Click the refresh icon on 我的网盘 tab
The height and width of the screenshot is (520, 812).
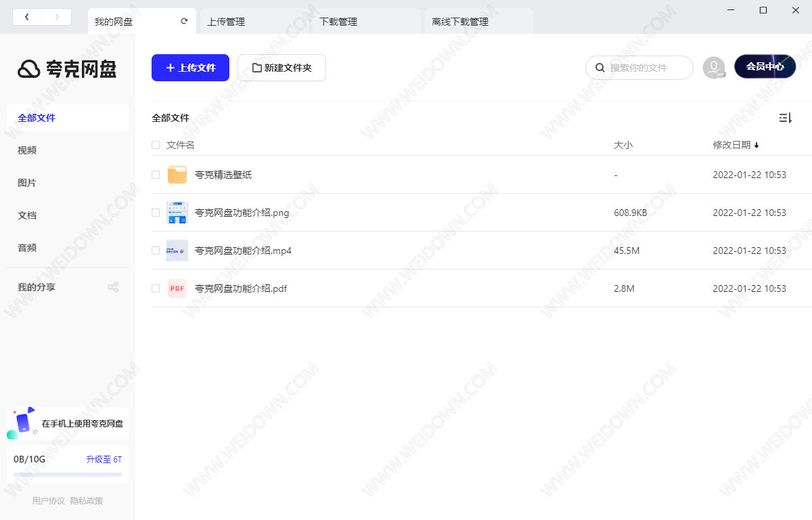pyautogui.click(x=184, y=21)
